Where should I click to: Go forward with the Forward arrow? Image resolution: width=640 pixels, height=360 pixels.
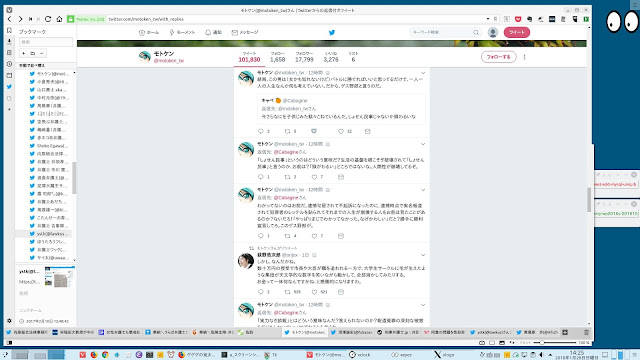point(20,19)
